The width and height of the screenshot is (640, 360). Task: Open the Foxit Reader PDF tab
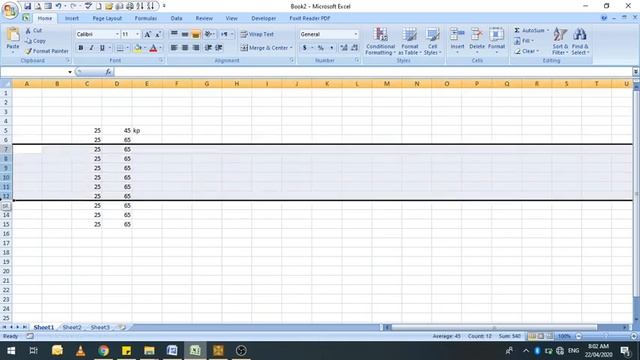(x=310, y=18)
